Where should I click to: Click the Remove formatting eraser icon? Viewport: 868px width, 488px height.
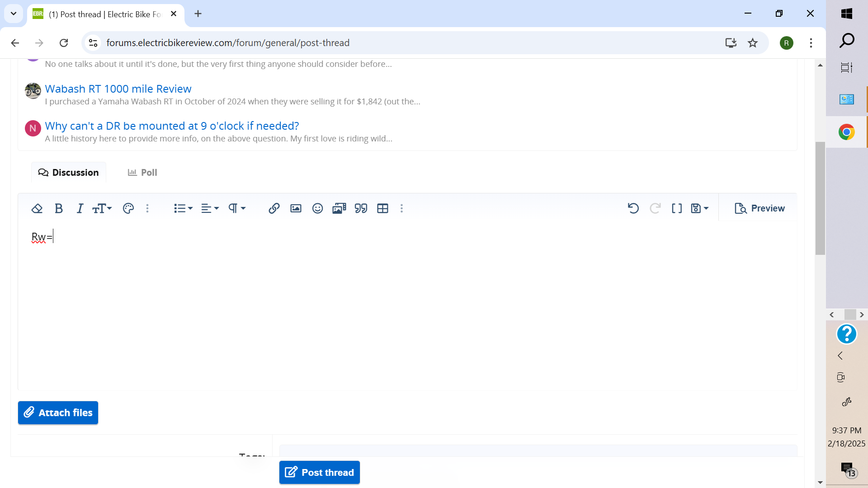click(x=37, y=208)
